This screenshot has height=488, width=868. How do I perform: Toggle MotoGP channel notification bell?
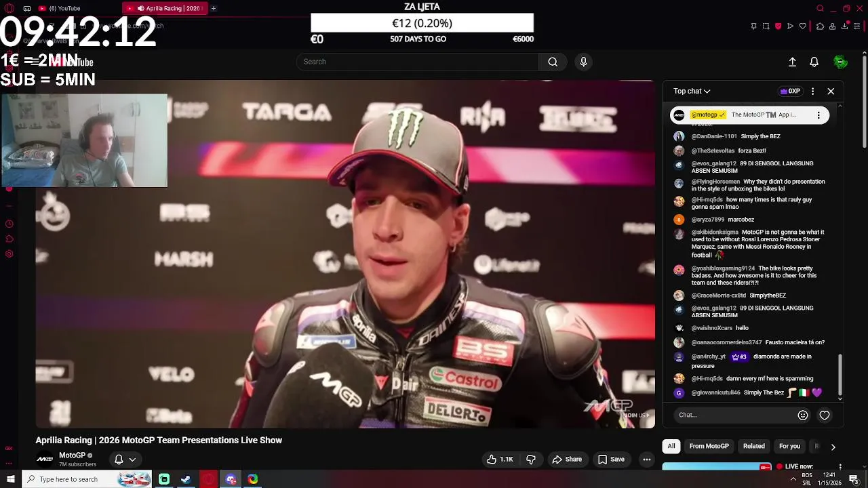[x=119, y=460]
